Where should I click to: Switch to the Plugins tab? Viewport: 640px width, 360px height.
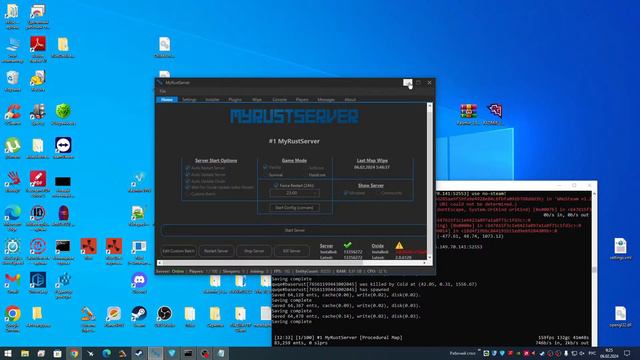pyautogui.click(x=235, y=100)
